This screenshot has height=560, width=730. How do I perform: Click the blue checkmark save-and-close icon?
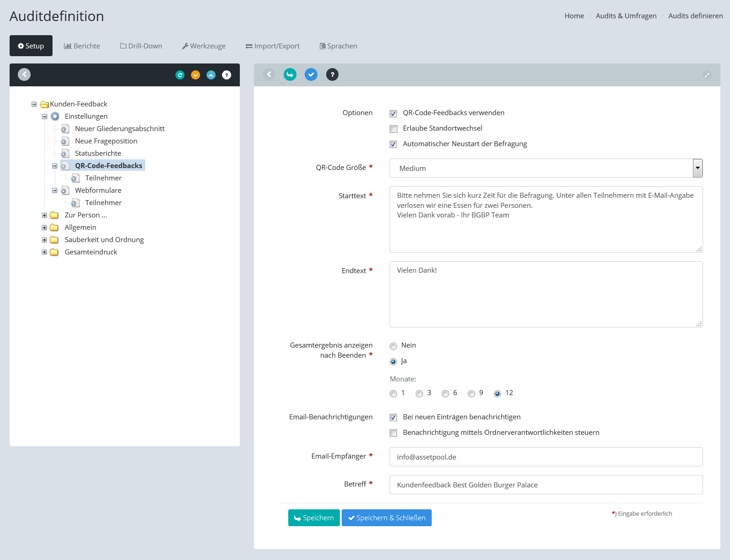coord(311,74)
